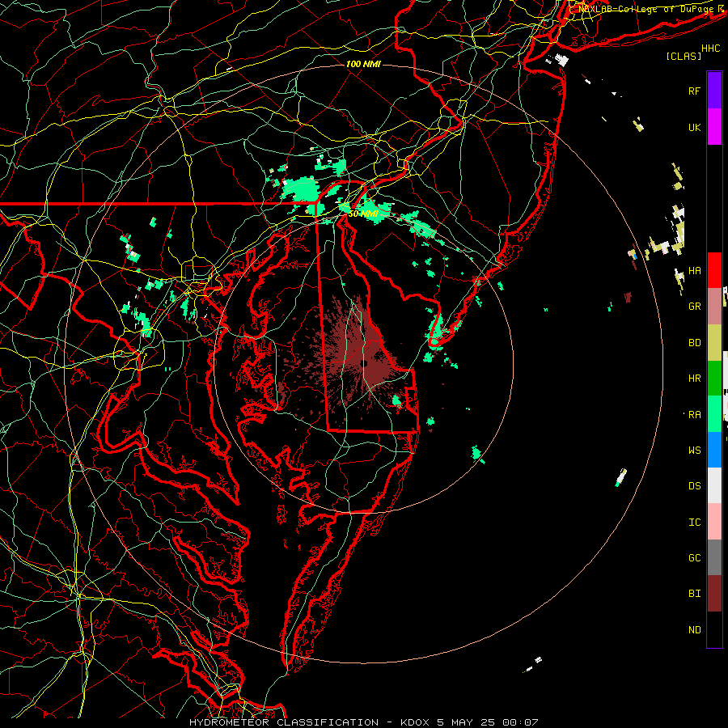Click the "BI" legend label

coord(694,594)
